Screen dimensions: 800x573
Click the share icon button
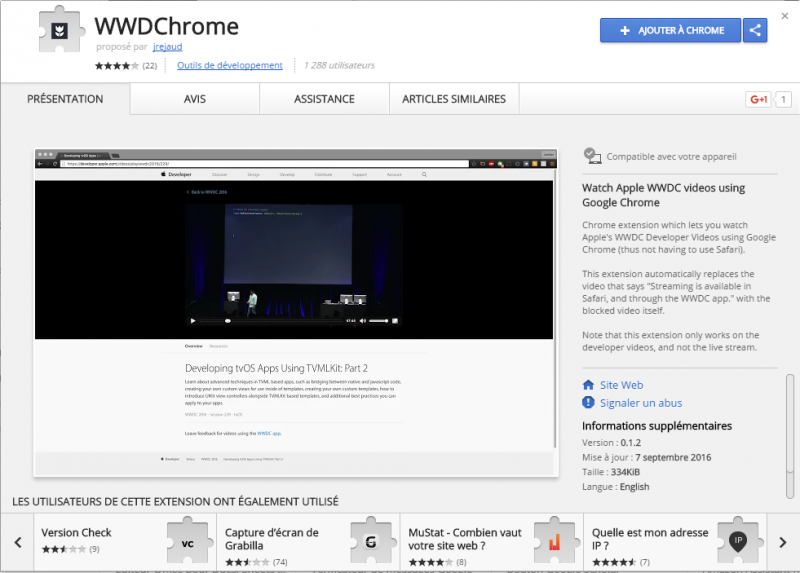coord(755,30)
